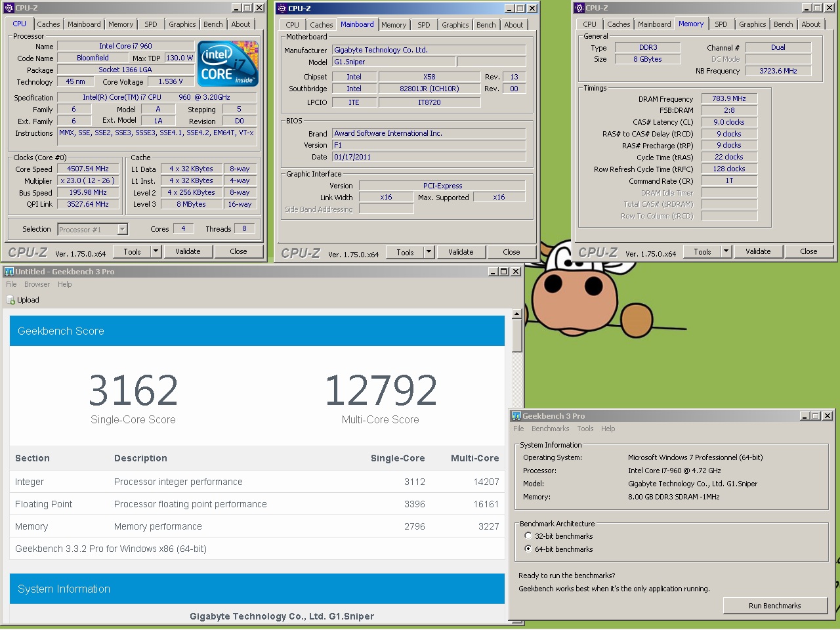
Task: Open Tools menu in Geekbench 3 Pro dialog
Action: [585, 429]
